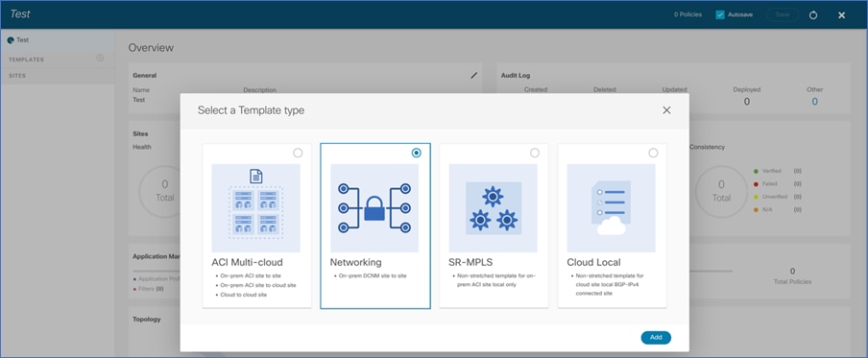Viewport: 868px width, 358px height.
Task: Click the N/A consistency legend entry
Action: tap(777, 209)
